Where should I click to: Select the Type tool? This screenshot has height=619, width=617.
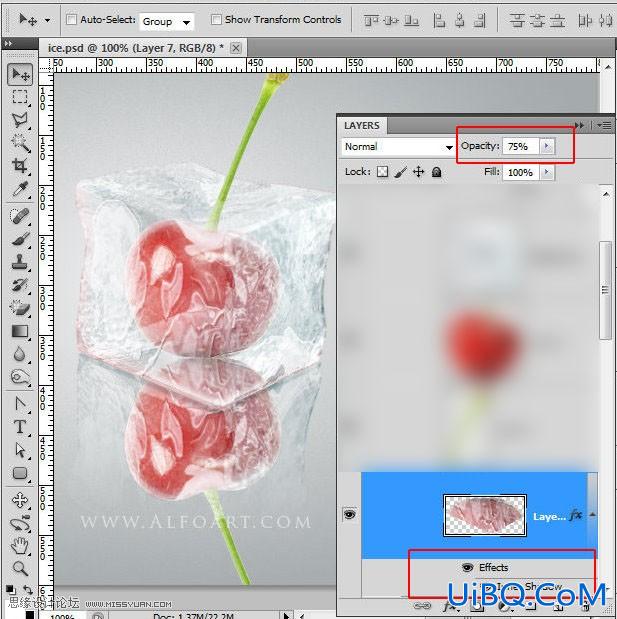click(20, 427)
